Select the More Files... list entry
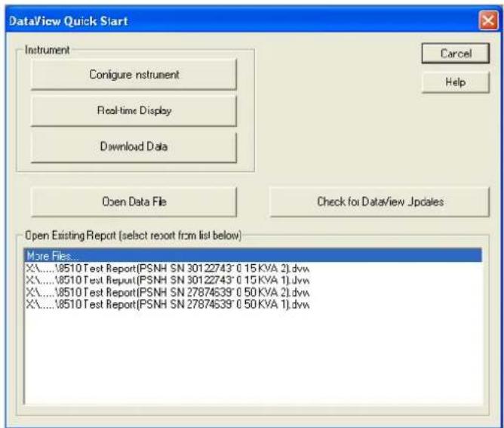The width and height of the screenshot is (504, 428). [254, 256]
